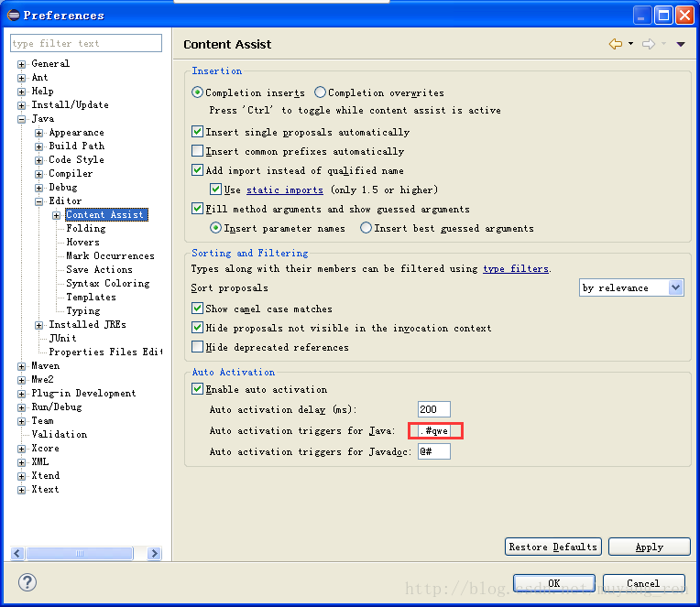The width and height of the screenshot is (700, 607).
Task: Collapse the Java tree node
Action: point(22,118)
